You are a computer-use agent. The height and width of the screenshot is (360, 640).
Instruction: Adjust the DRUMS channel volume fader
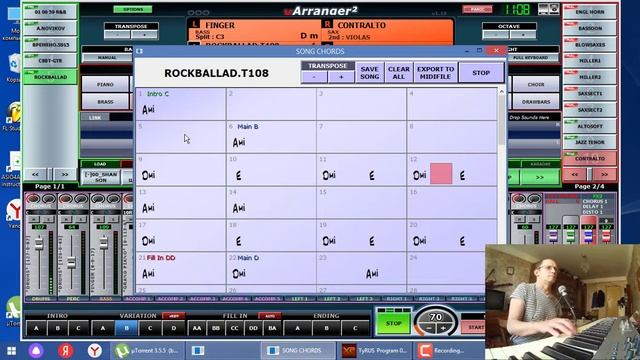coord(39,244)
